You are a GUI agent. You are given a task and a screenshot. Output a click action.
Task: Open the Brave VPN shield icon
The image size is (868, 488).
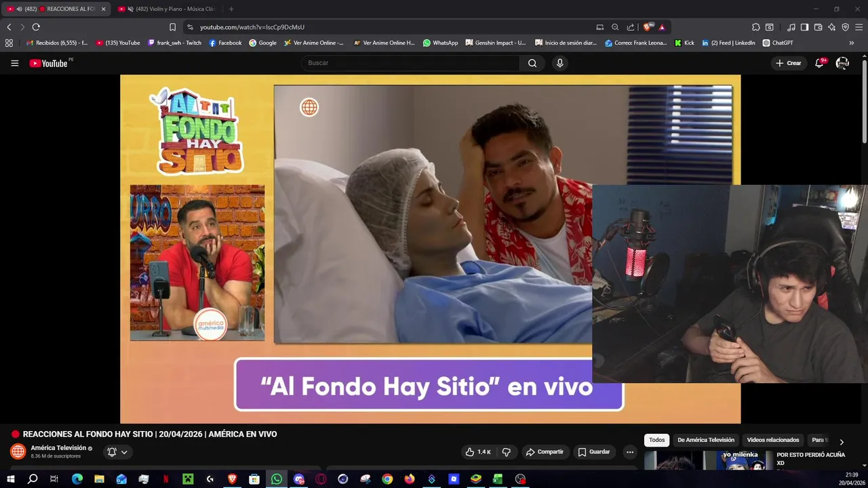point(845,27)
